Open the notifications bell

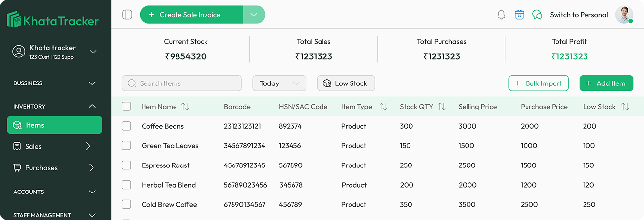[501, 15]
